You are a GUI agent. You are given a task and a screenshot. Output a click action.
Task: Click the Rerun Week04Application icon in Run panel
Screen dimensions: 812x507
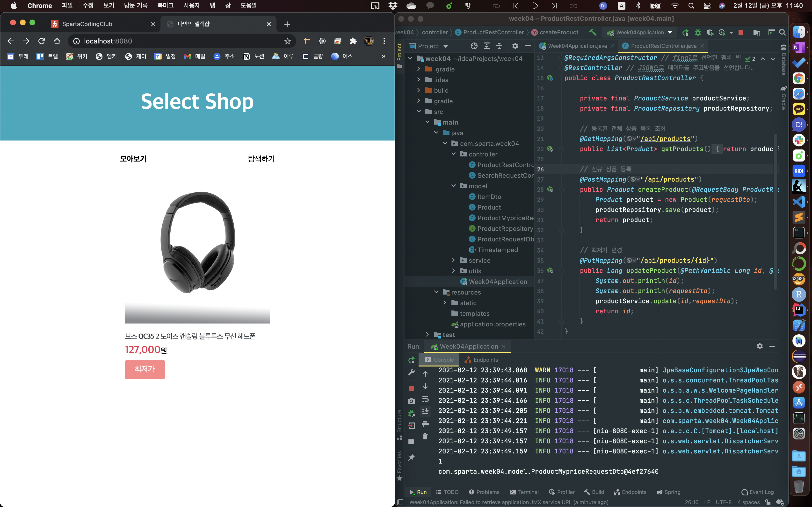click(x=411, y=360)
